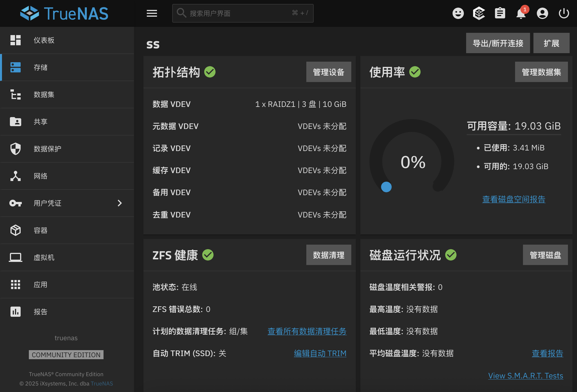577x392 pixels.
Task: Click the power button icon
Action: pos(564,13)
